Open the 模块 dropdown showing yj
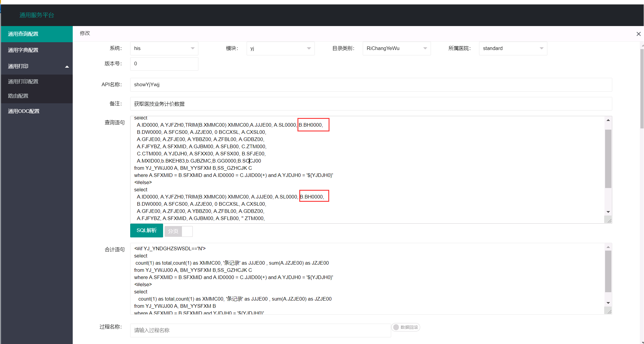 [280, 49]
